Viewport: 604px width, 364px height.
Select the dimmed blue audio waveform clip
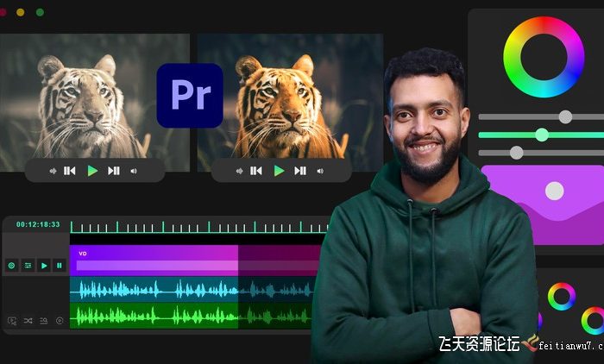click(x=277, y=289)
